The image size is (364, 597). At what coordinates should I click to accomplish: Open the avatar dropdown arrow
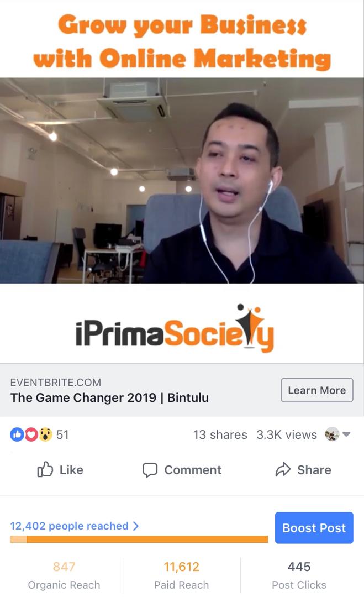coord(346,434)
